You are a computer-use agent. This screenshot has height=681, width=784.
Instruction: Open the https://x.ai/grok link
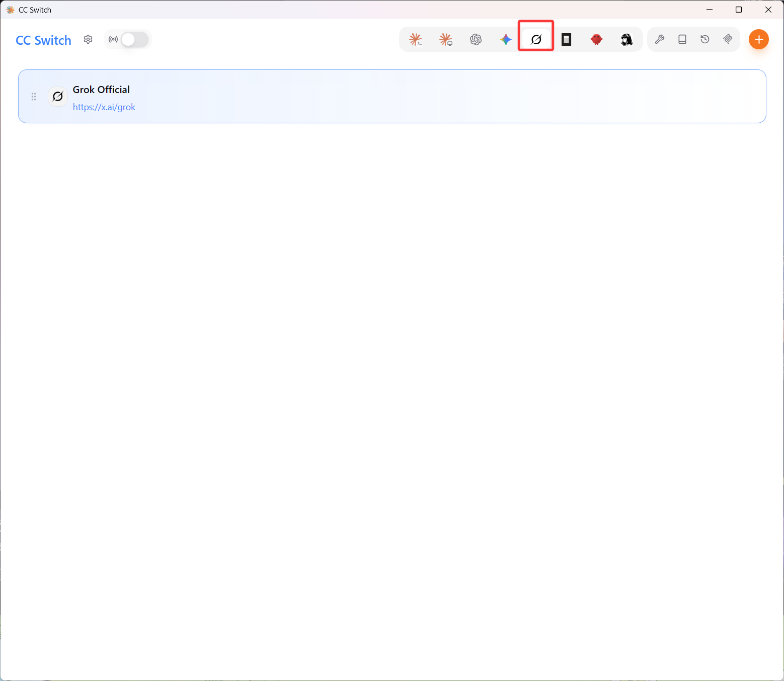[104, 107]
